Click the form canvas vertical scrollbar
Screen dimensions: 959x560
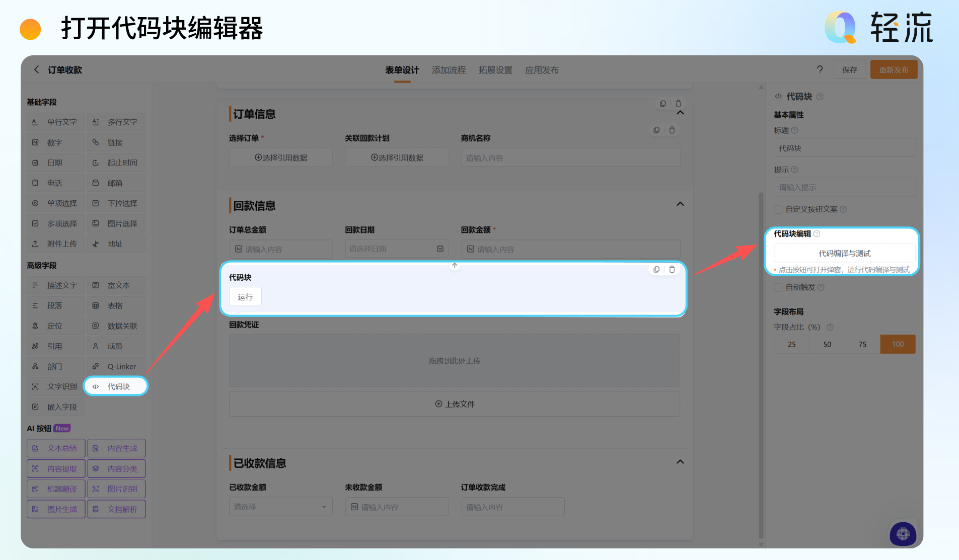(761, 366)
